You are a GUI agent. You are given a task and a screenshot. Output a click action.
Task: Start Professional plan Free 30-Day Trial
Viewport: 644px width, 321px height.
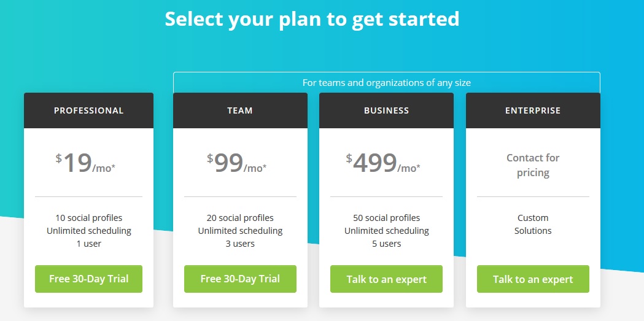[89, 279]
